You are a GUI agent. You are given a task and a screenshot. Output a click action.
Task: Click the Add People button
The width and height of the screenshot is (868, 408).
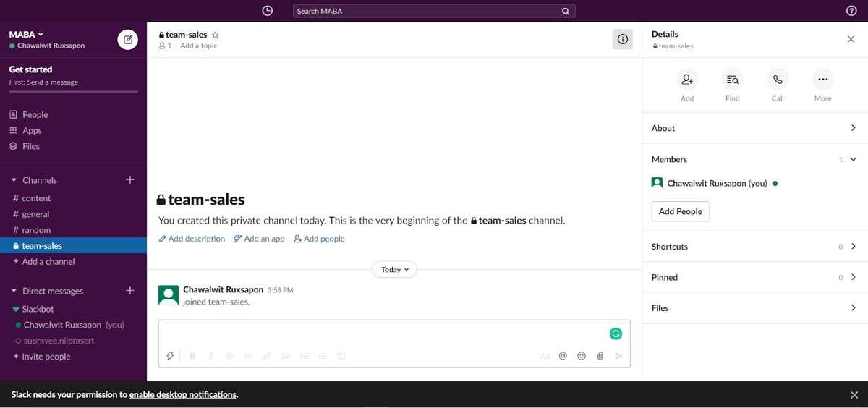pos(681,211)
